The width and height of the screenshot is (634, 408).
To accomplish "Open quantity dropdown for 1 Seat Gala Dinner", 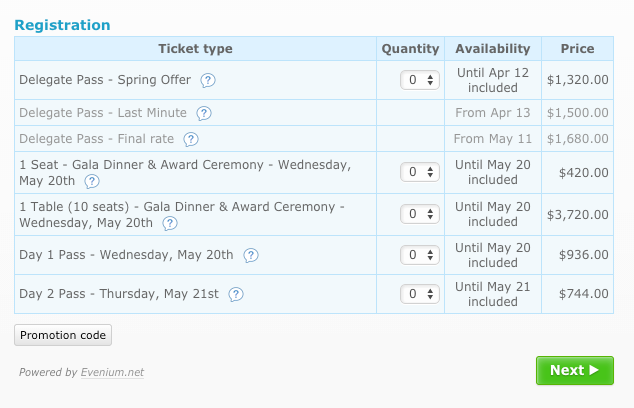I will [x=420, y=172].
